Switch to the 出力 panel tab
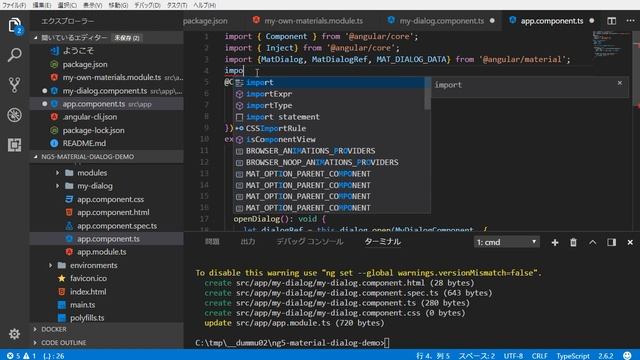 248,242
